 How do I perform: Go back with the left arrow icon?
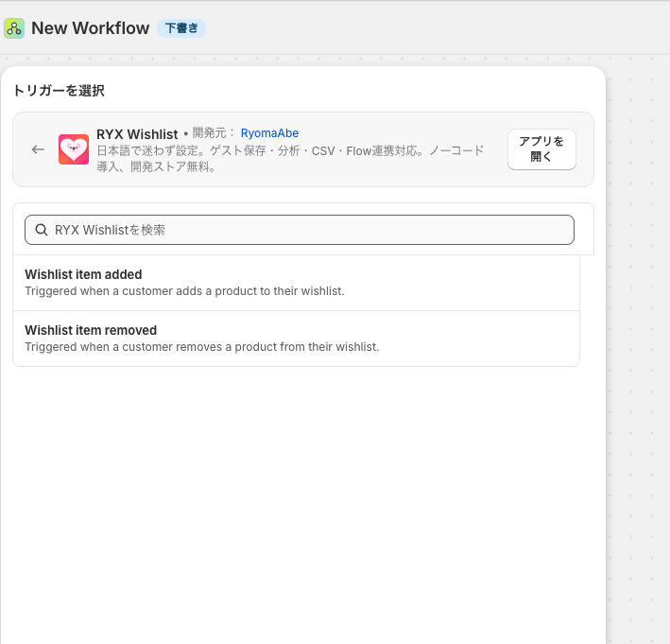tap(38, 149)
